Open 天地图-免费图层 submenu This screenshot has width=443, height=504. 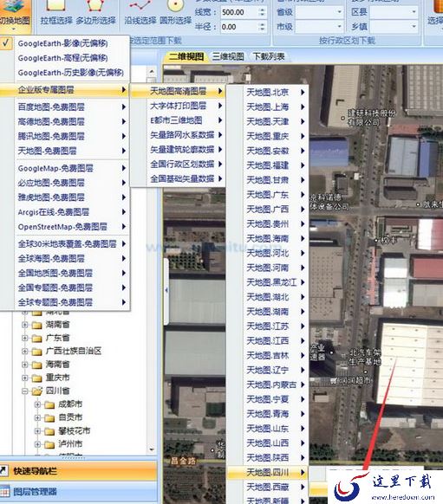(x=65, y=151)
